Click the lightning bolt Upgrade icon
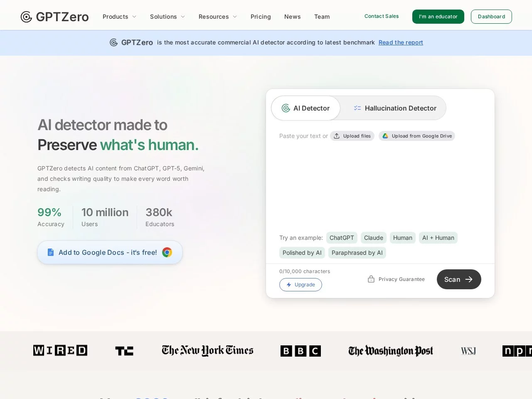 288,285
